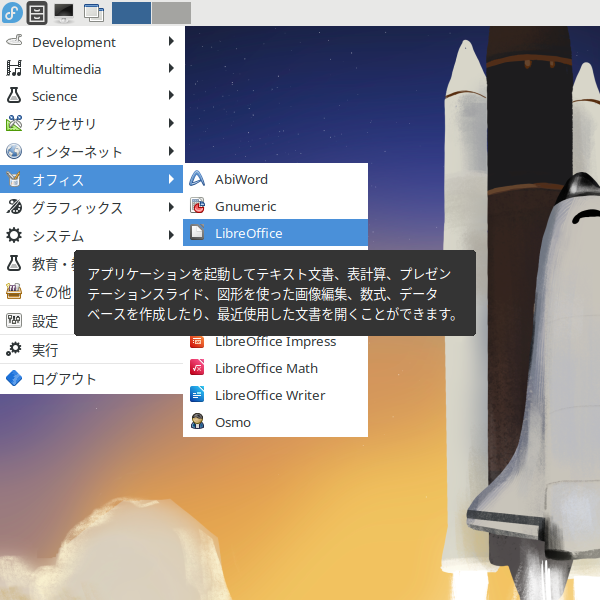Click the 実行 gears icon
Screen dimensions: 600x600
point(14,349)
